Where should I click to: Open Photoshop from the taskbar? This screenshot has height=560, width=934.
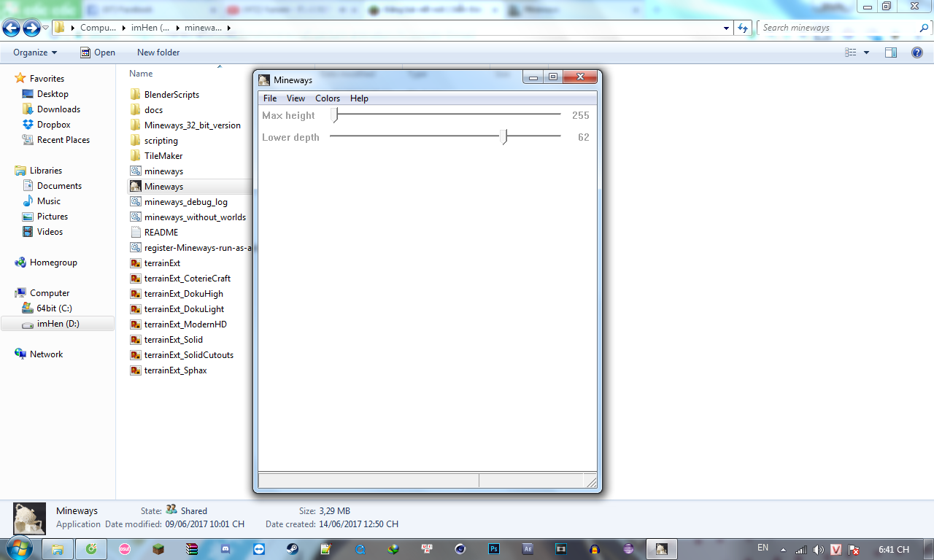[x=494, y=548]
